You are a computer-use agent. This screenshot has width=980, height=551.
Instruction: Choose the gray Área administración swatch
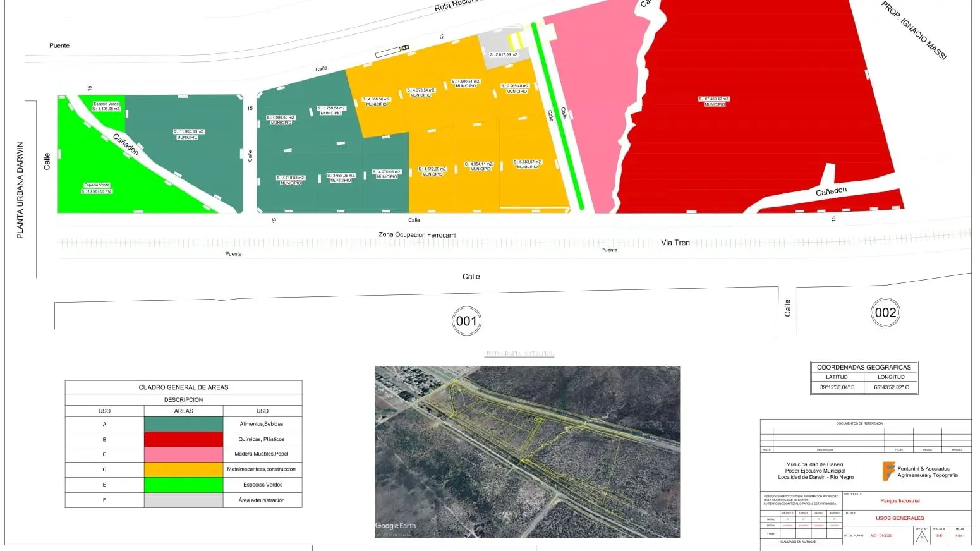point(183,500)
